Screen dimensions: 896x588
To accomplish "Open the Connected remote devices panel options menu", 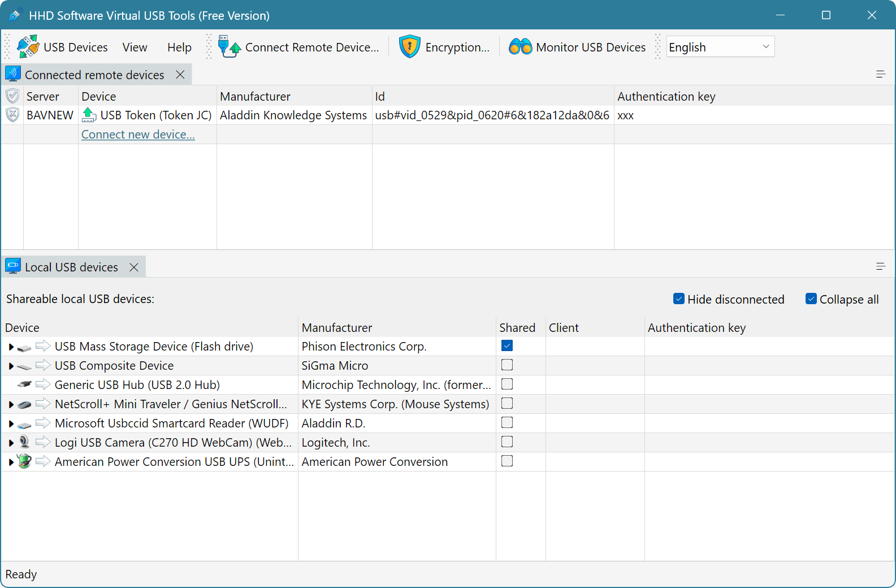I will tap(880, 74).
